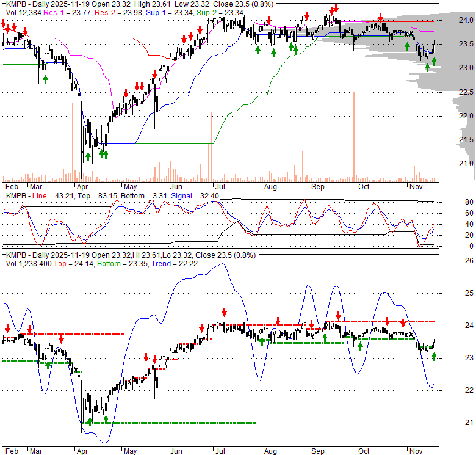476x455 pixels.
Task: Click the tall volume bar in late March
Action: click(x=73, y=142)
